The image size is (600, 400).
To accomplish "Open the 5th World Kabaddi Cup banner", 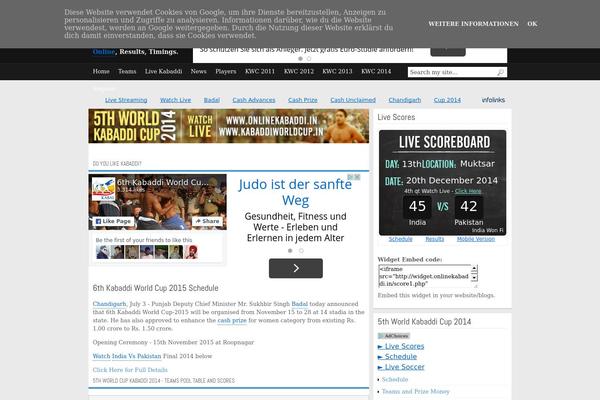I will [228, 131].
